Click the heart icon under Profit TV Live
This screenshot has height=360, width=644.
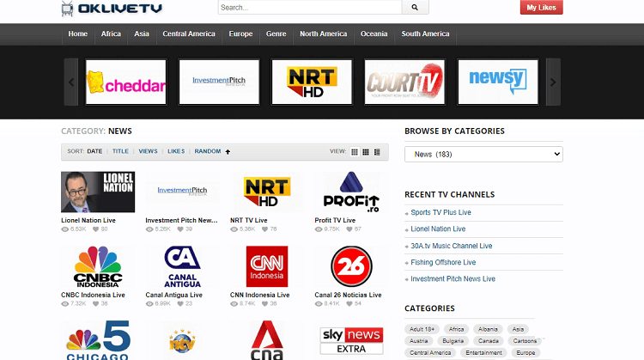tap(349, 229)
